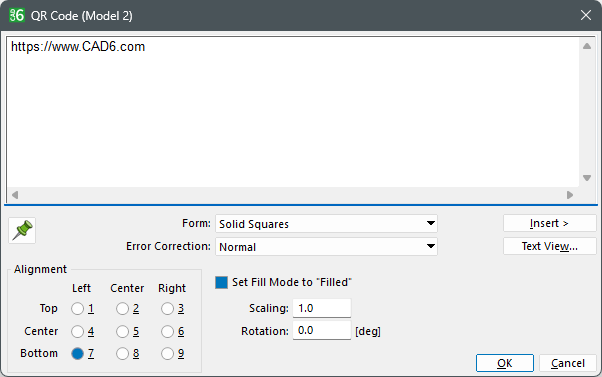Confirm with the OK button

click(505, 363)
